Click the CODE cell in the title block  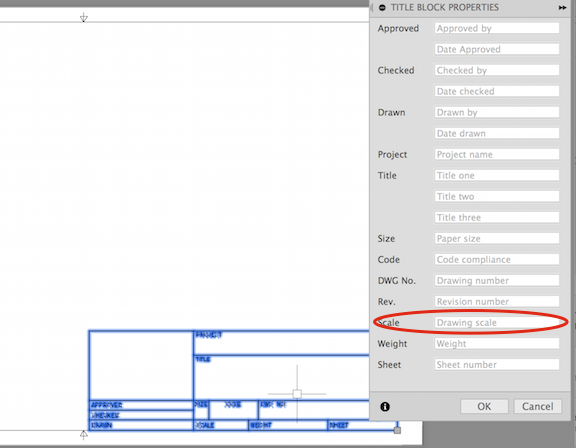pos(233,410)
